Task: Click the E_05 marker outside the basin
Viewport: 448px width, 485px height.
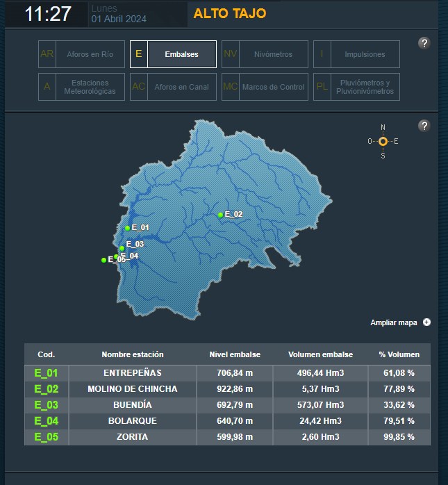Action: 104,260
